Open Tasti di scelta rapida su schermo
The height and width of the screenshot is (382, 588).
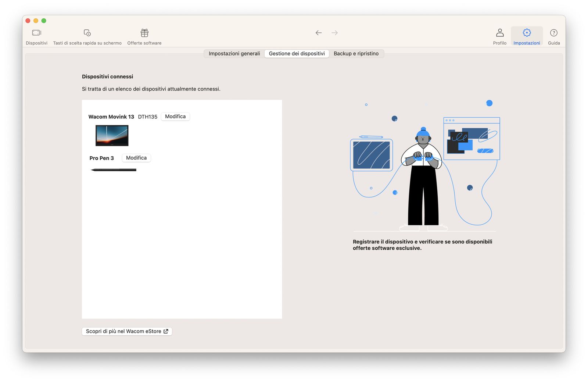pyautogui.click(x=87, y=37)
